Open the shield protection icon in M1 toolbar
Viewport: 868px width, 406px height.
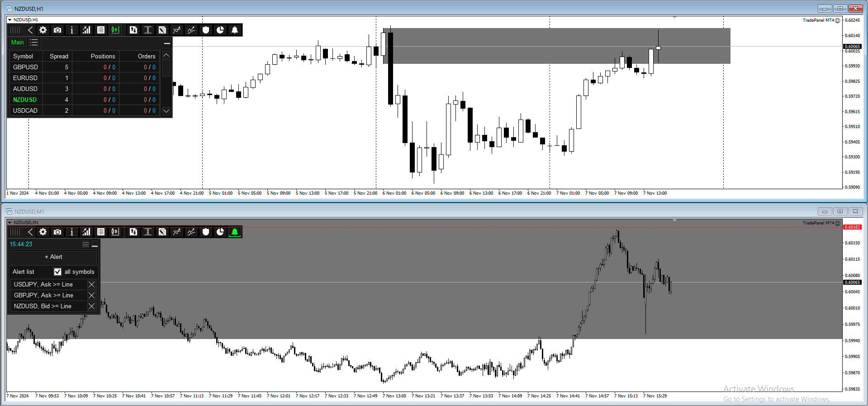(x=206, y=232)
